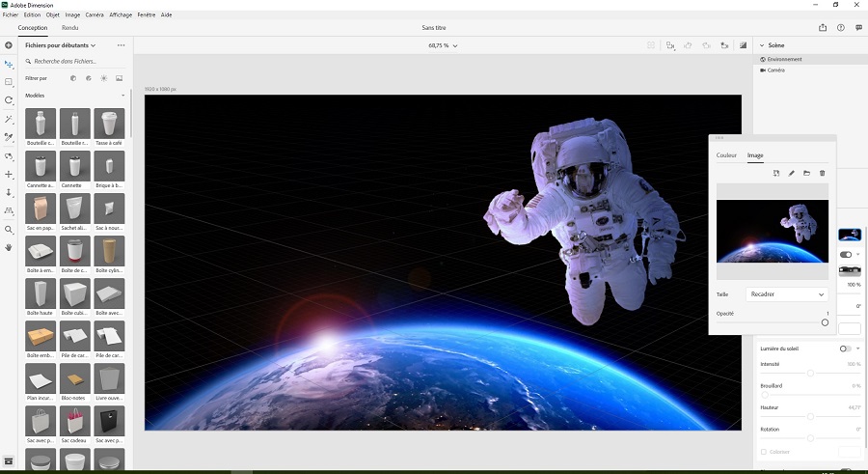Switch to the Couleur tab
This screenshot has height=474, width=868.
(726, 155)
